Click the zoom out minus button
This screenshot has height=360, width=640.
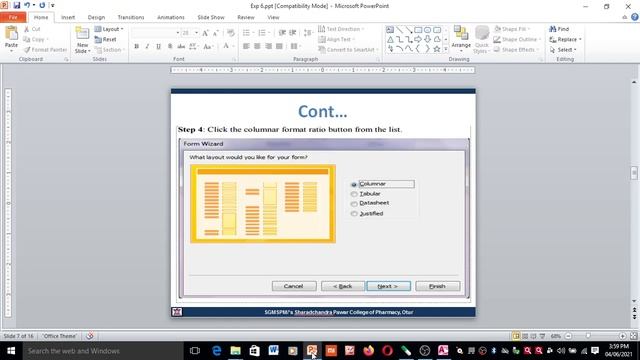pyautogui.click(x=568, y=336)
